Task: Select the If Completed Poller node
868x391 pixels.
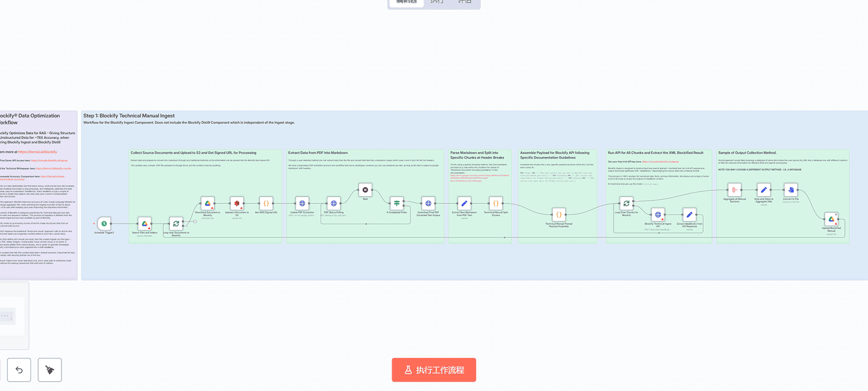Action: (397, 203)
